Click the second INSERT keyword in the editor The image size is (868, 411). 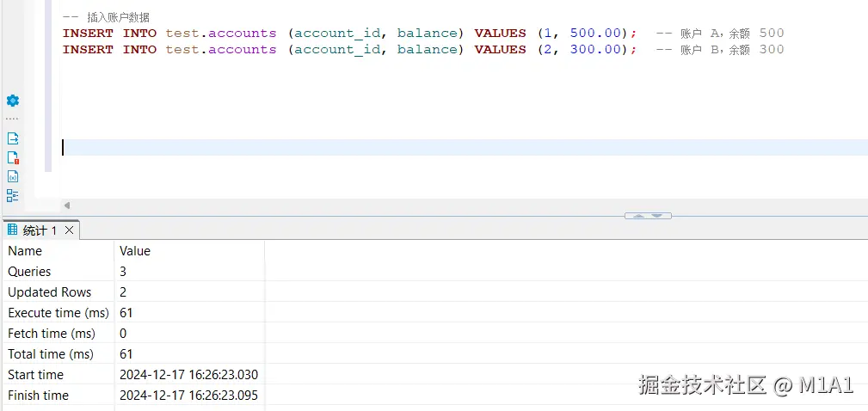click(x=88, y=50)
